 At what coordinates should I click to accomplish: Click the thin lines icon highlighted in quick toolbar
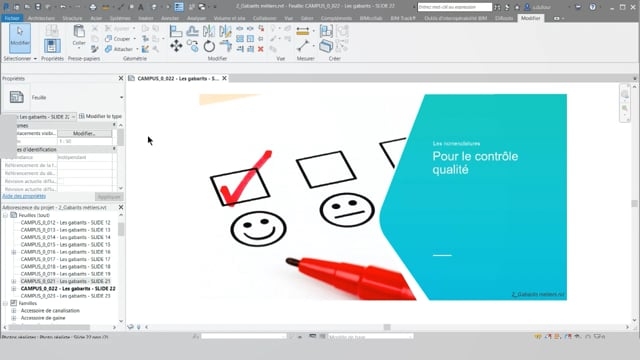click(179, 7)
